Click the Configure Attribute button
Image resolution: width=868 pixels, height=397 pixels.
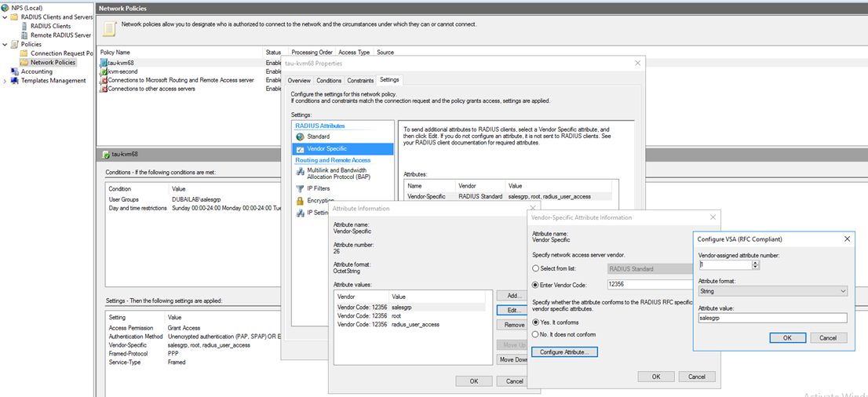tap(565, 352)
